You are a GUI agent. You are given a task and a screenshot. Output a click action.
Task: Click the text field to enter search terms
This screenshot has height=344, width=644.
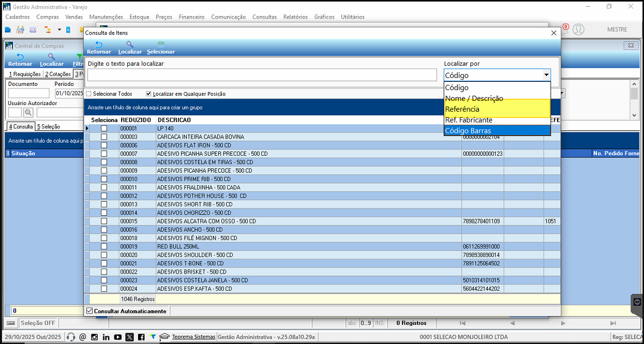pos(262,75)
